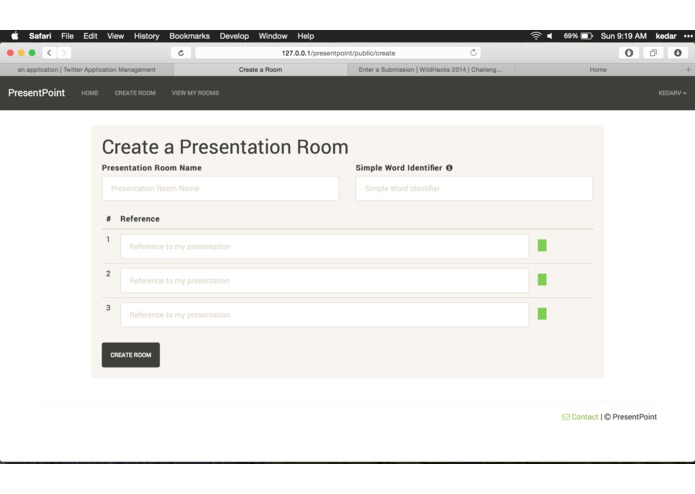Go forward with the Safari forward arrow
Screen dimensions: 695x494
coord(64,53)
